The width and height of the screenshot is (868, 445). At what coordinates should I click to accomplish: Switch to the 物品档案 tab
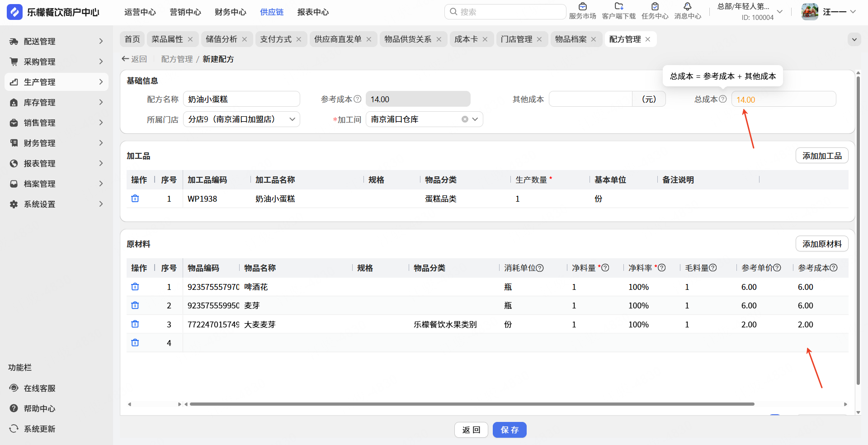571,39
